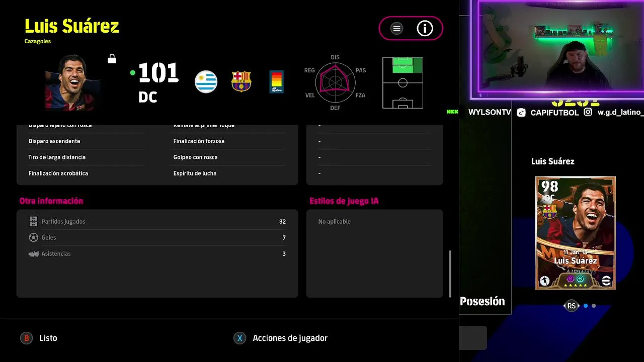Image resolution: width=644 pixels, height=362 pixels.
Task: Select the first blue page dot
Action: click(x=586, y=306)
